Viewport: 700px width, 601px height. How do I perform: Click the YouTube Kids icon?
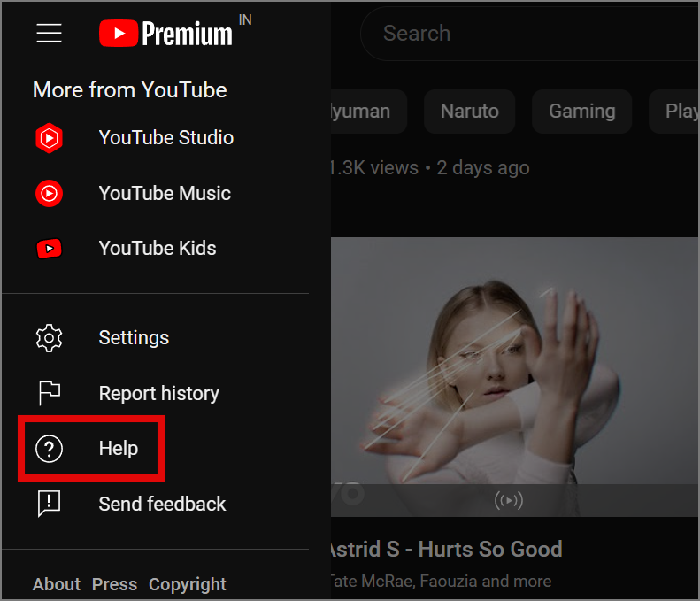pyautogui.click(x=49, y=248)
